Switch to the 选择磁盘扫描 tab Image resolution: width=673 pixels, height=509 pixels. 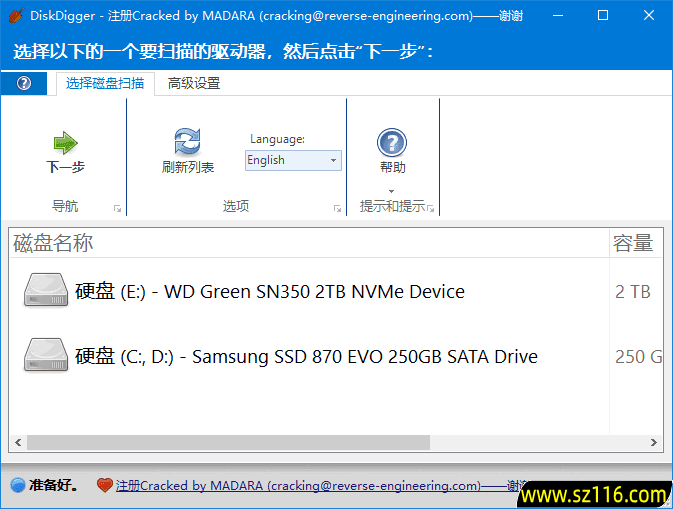[x=105, y=83]
